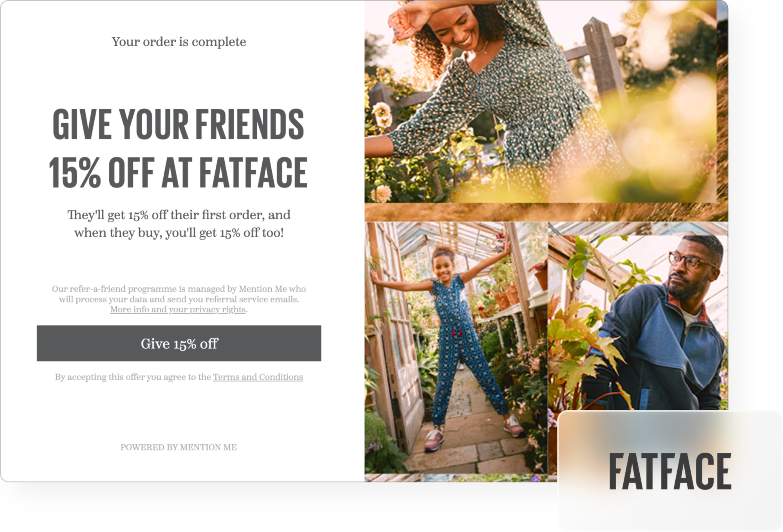Click the Your order is complete text

click(x=179, y=41)
